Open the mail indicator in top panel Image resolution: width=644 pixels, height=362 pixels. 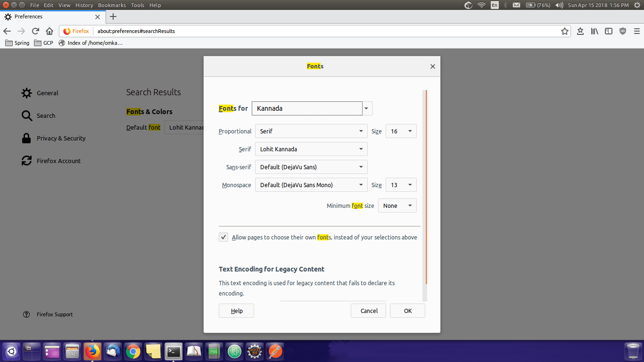tap(516, 5)
